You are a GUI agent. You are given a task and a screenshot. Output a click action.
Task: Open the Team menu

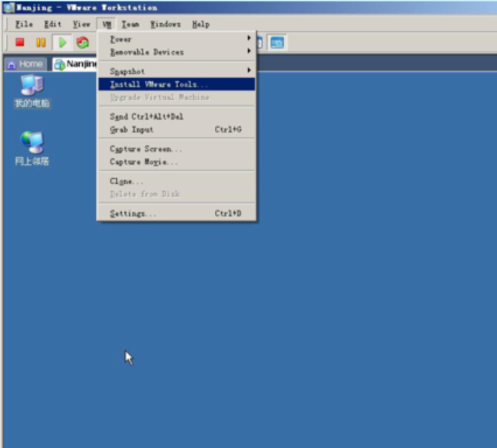(131, 24)
